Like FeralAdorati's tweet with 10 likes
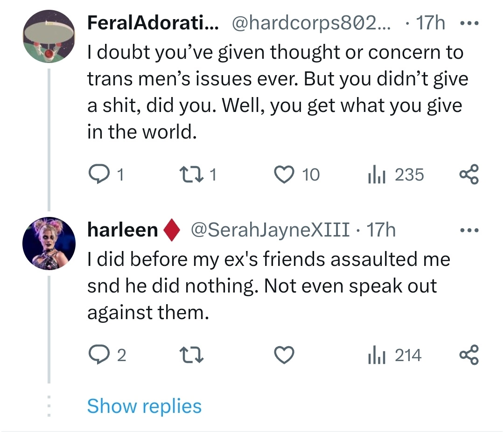The image size is (504, 432). (x=284, y=175)
